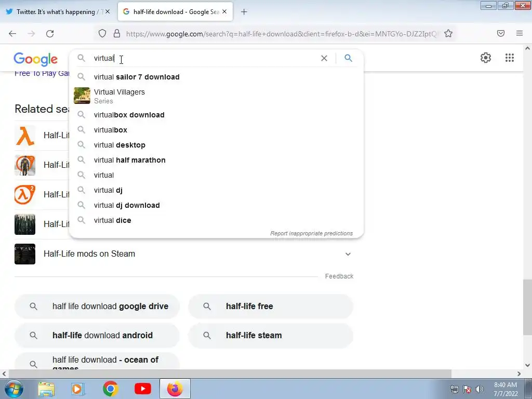
Task: Close the Twitter tab
Action: click(108, 11)
